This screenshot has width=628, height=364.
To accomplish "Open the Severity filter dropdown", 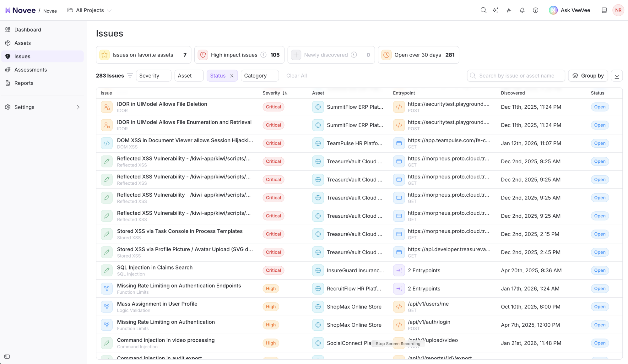I will coord(154,76).
